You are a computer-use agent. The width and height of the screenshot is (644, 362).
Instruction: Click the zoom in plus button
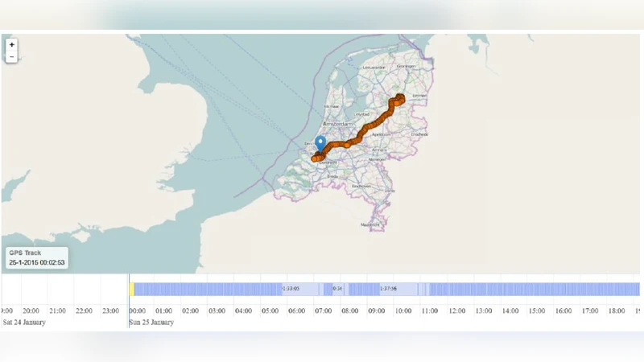(x=11, y=45)
